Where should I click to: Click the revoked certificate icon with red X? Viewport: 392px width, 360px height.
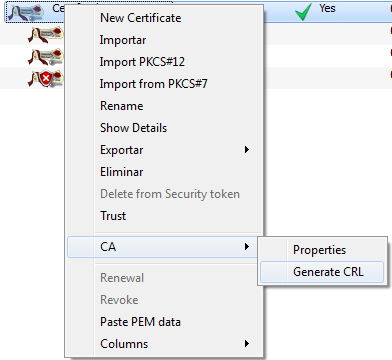45,79
